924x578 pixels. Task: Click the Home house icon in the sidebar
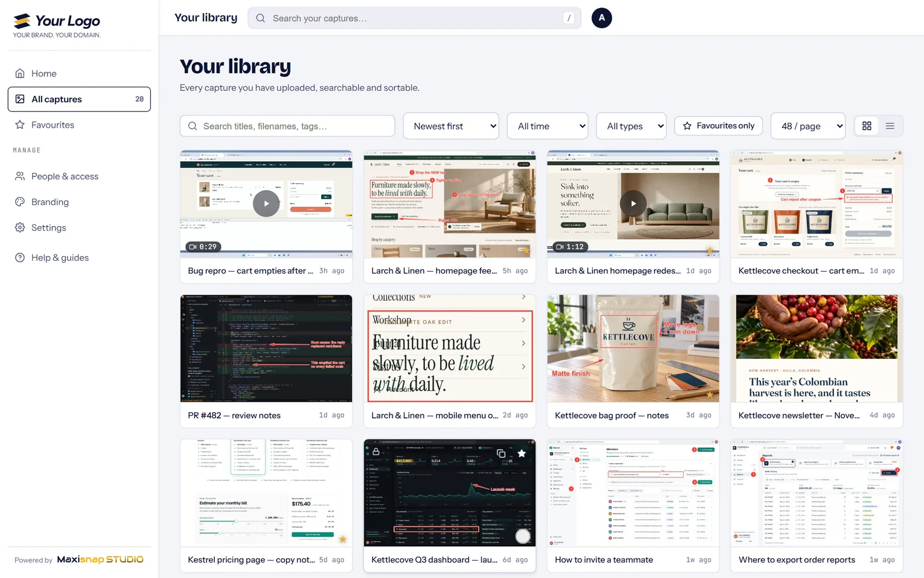(20, 73)
